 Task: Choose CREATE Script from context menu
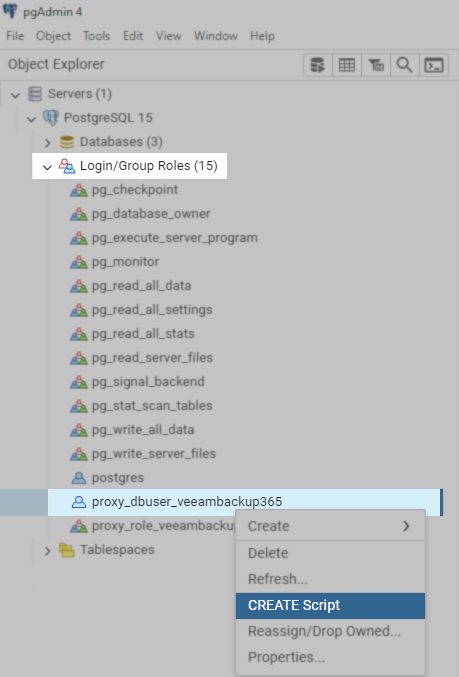point(330,605)
